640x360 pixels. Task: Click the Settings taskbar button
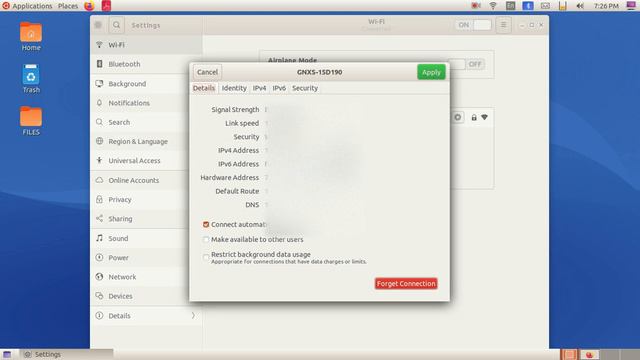[x=67, y=354]
